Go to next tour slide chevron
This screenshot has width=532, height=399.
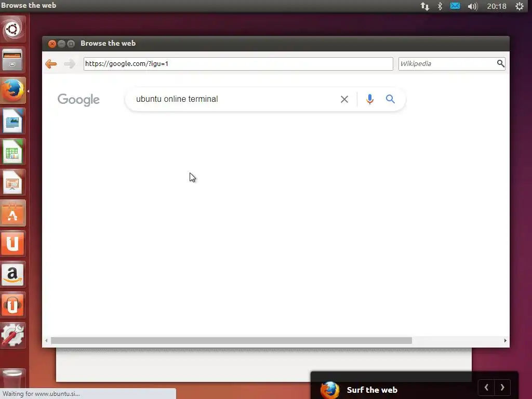(x=502, y=388)
